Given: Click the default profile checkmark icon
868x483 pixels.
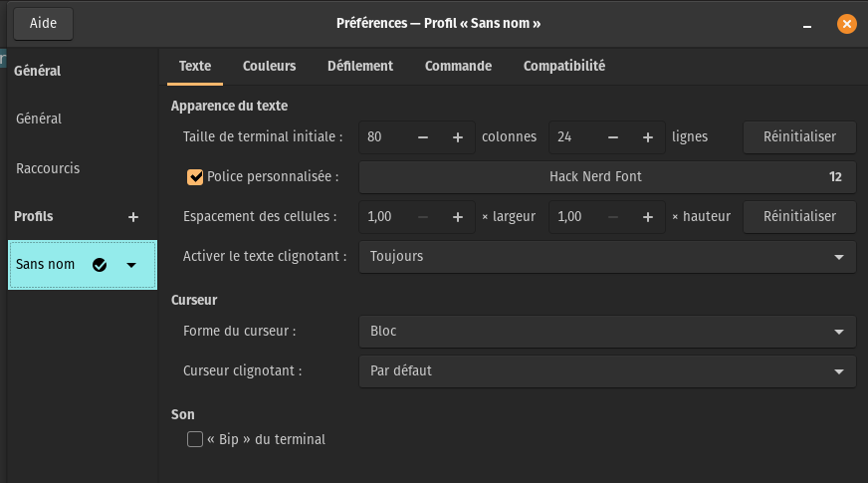Looking at the screenshot, I should (100, 265).
